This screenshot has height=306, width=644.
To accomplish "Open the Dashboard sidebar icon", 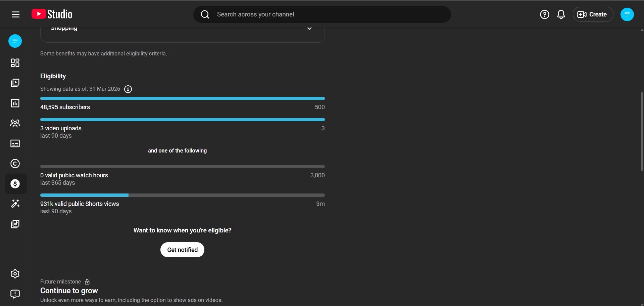I will pos(15,63).
